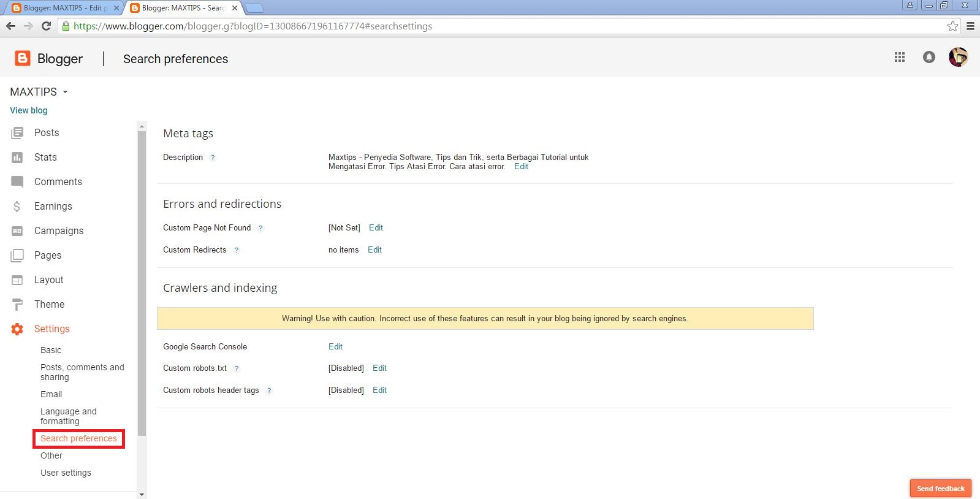Select the Settings menu item

(x=52, y=329)
